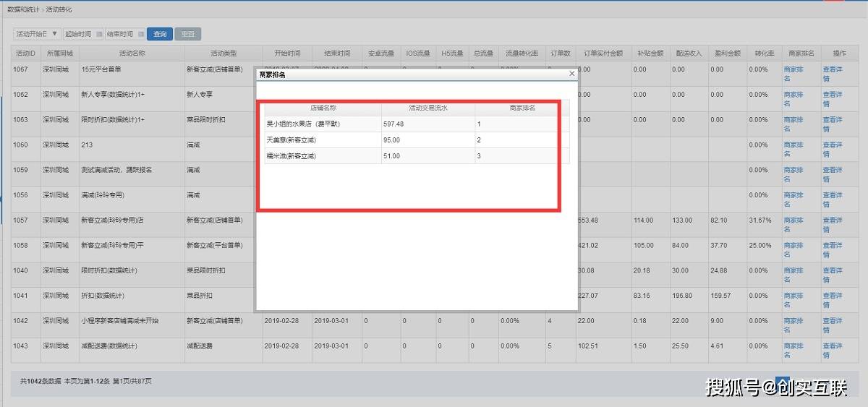Screen dimensions: 868x407
Task: Open 查看详情 link for activity 1067
Action: tap(833, 73)
